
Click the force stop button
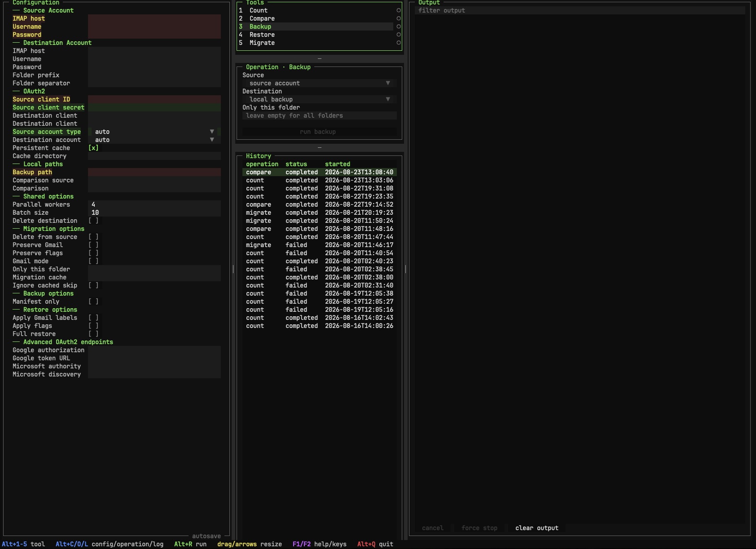[479, 528]
